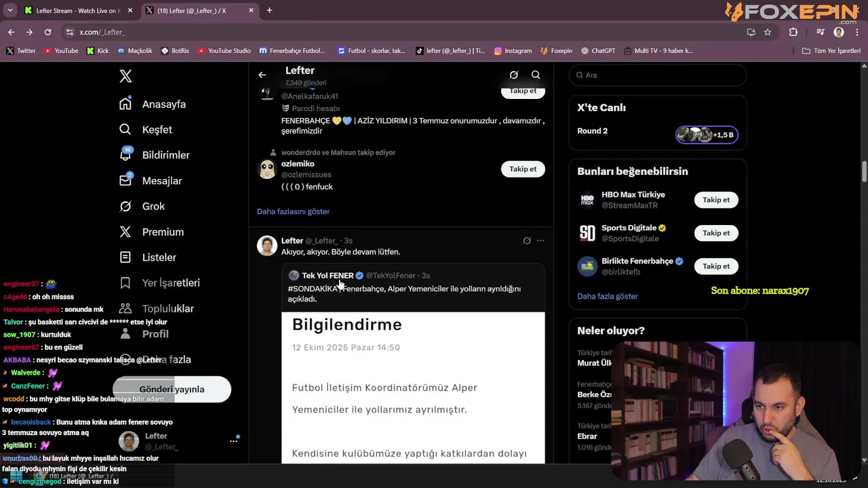Click Gönderi yayınla post button

pos(172,389)
